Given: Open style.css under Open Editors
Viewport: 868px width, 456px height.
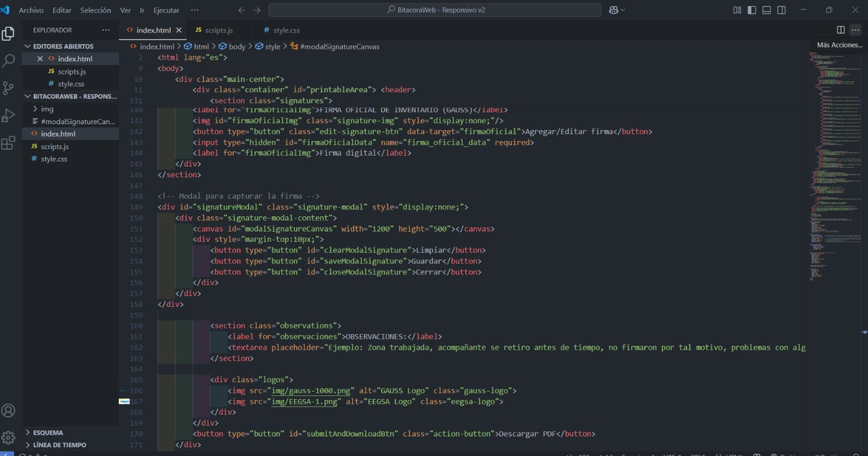Looking at the screenshot, I should click(x=71, y=84).
